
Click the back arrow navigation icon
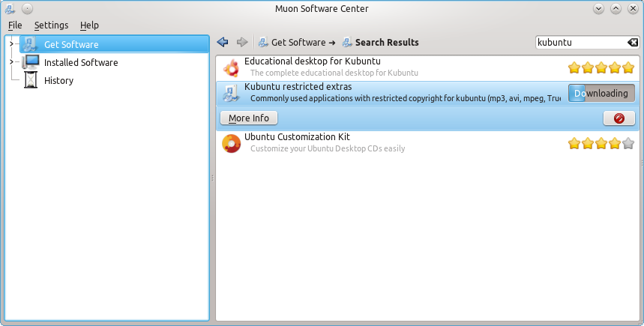(222, 42)
